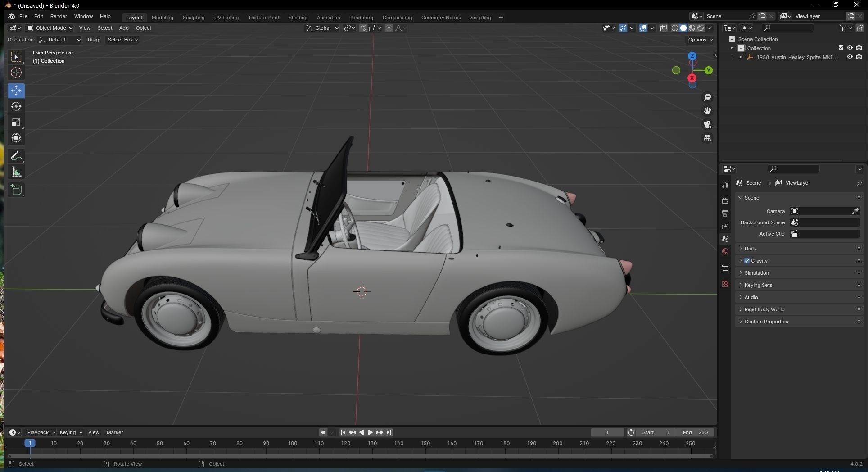
Task: Select the Annotate tool
Action: [16, 156]
